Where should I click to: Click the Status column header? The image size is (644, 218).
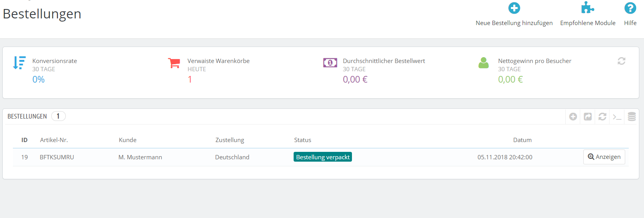[303, 140]
